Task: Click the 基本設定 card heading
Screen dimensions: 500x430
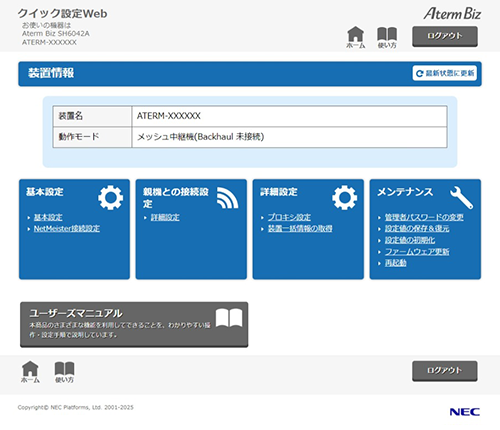Action: [45, 192]
